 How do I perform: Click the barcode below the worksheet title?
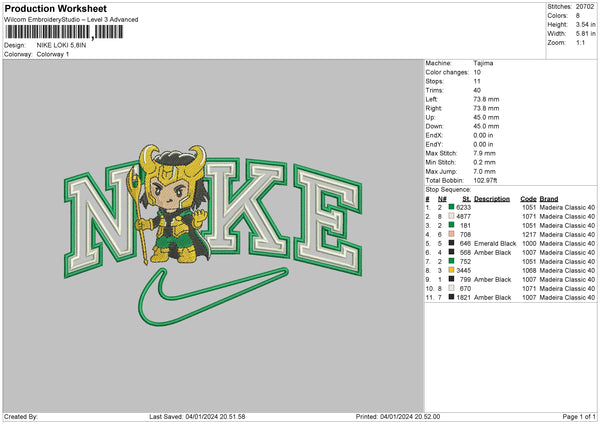click(x=64, y=32)
